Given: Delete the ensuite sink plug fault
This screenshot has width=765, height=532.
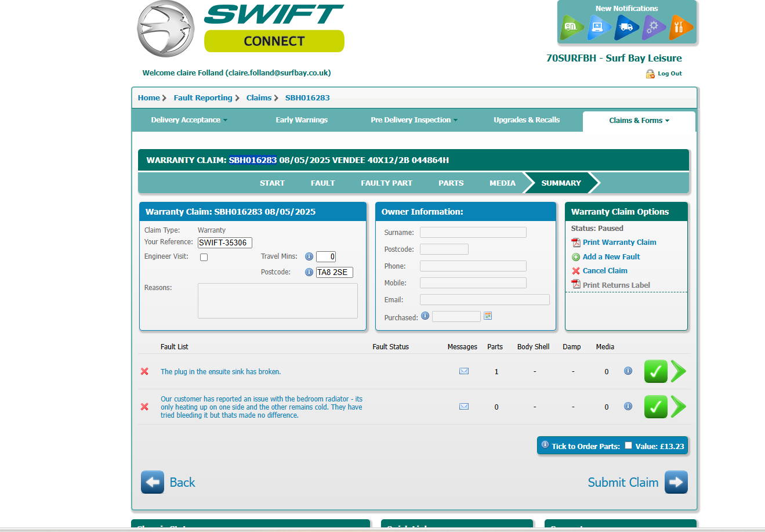Looking at the screenshot, I should pyautogui.click(x=144, y=371).
